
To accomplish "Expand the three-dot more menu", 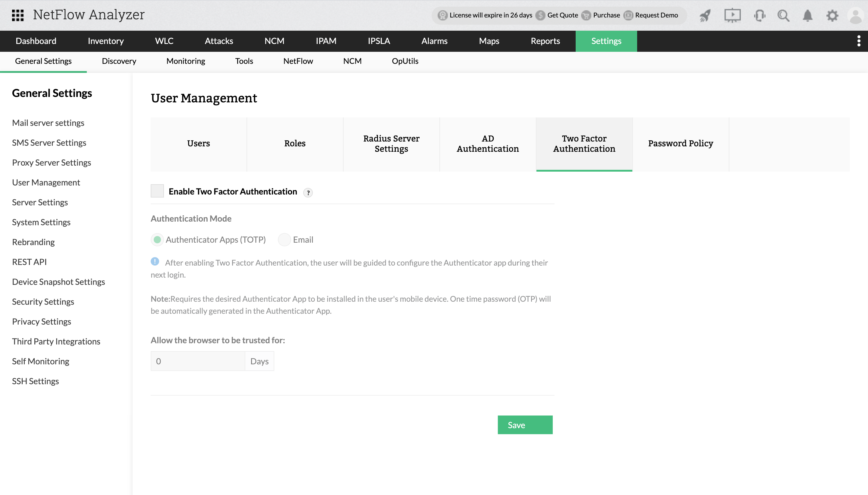I will [859, 41].
